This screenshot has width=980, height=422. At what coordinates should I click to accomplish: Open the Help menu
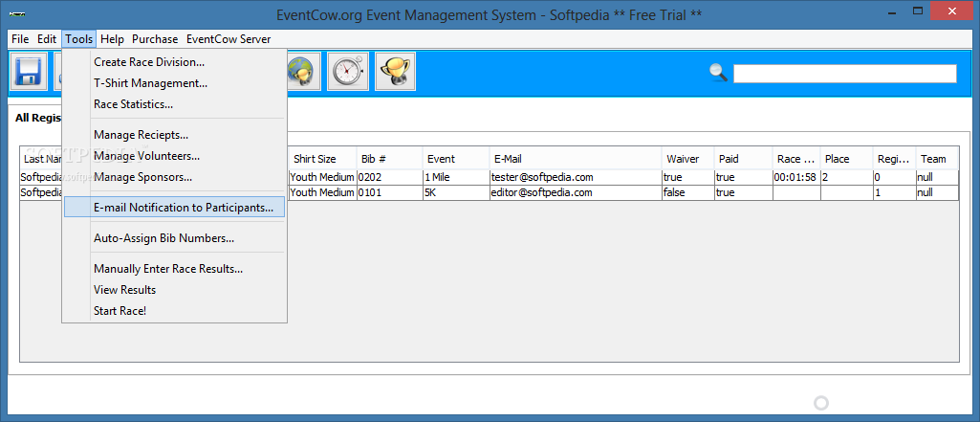[112, 39]
